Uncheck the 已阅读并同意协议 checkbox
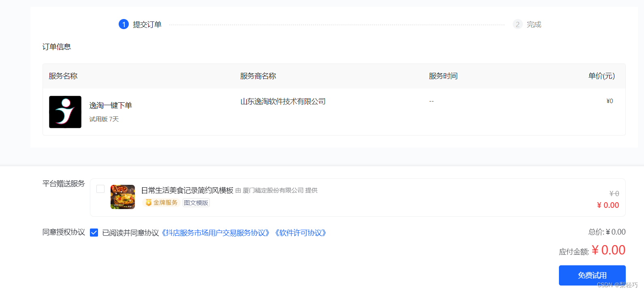The image size is (644, 292). [x=94, y=233]
